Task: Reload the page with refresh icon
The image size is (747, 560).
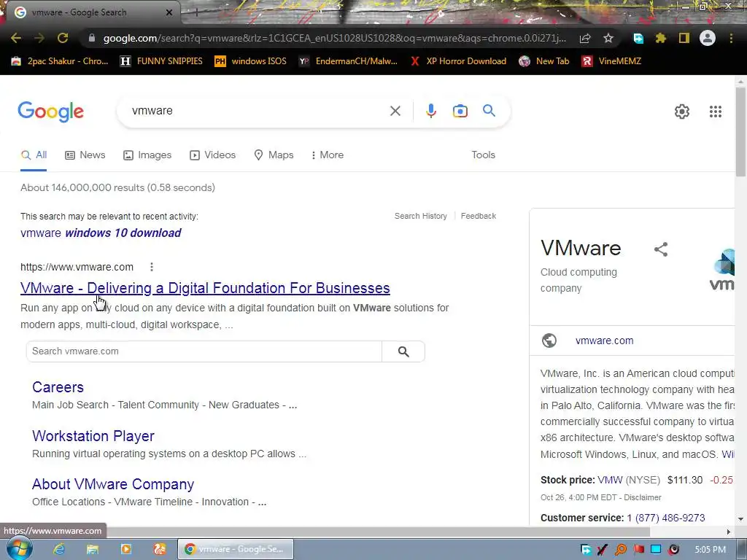Action: tap(63, 38)
